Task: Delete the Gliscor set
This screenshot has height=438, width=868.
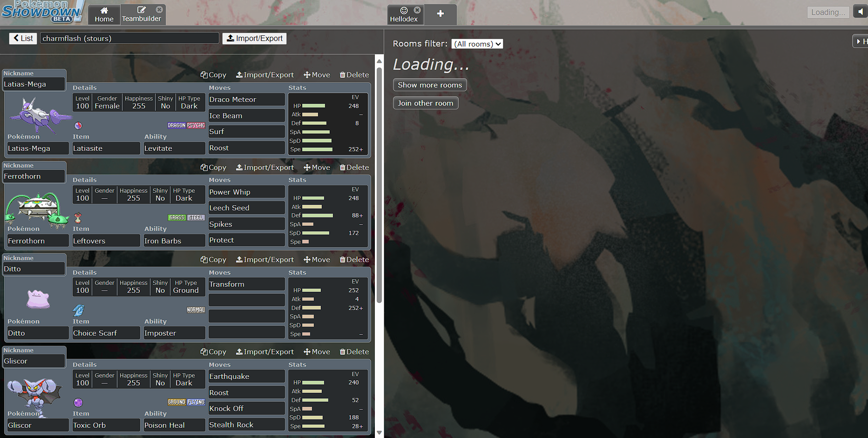Action: [354, 352]
